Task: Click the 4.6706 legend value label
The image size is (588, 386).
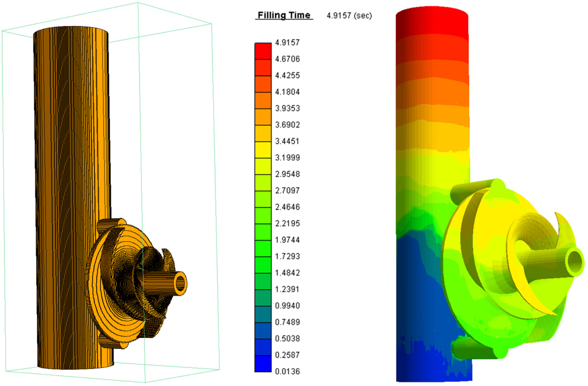Action: click(287, 59)
